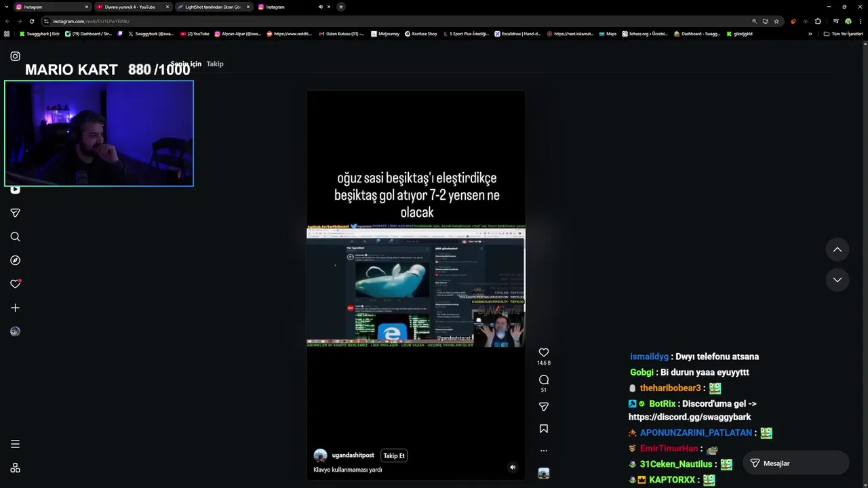The height and width of the screenshot is (488, 868).
Task: Open the Extensions puzzle icon
Action: click(x=818, y=21)
